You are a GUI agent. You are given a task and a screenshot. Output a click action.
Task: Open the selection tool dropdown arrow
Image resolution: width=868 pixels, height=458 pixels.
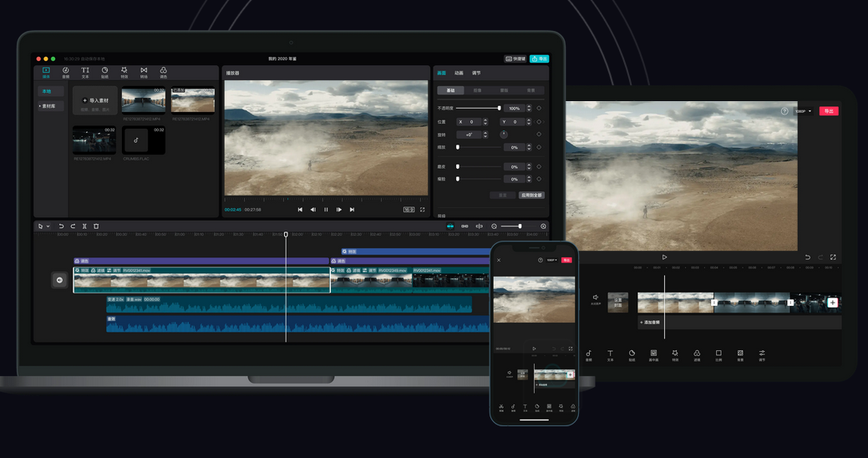pyautogui.click(x=48, y=226)
